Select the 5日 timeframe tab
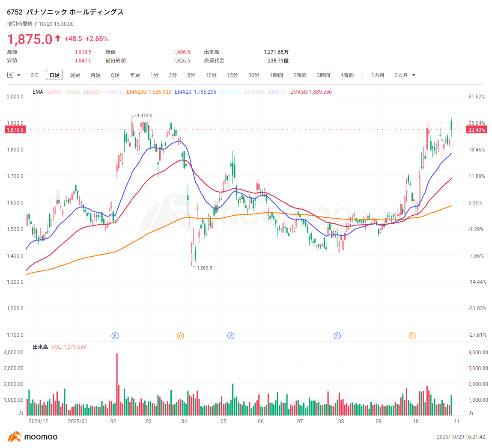Image resolution: width=492 pixels, height=448 pixels. 35,75
